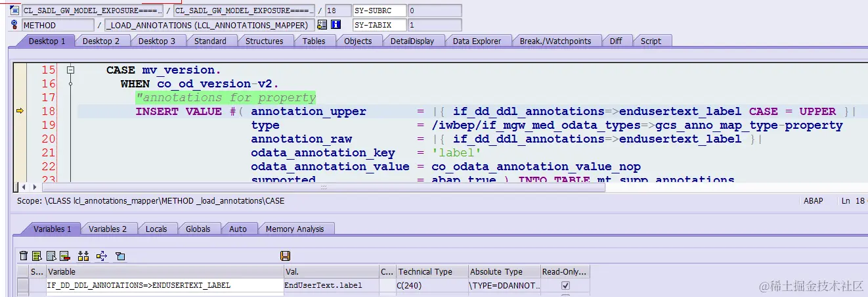Switch to Desktop 1 tab

47,41
